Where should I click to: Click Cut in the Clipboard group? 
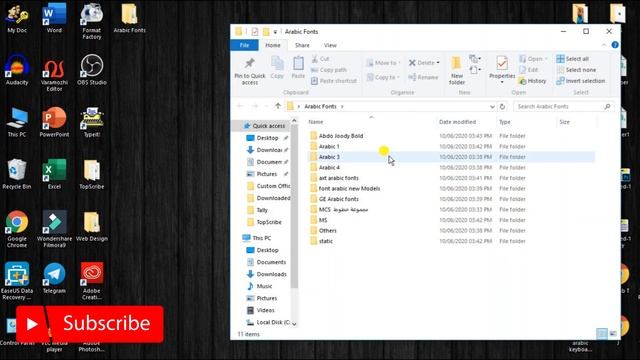click(321, 59)
